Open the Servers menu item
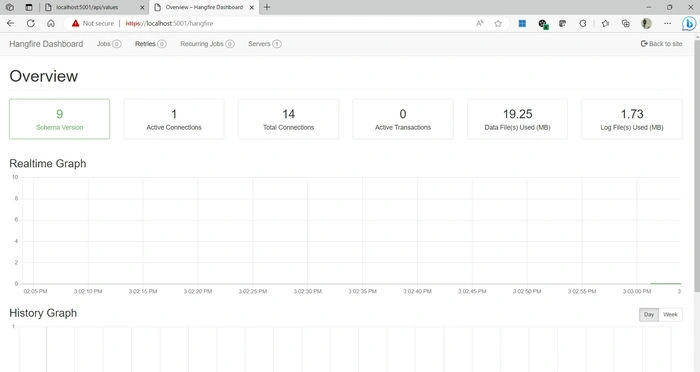700x372 pixels. [264, 44]
